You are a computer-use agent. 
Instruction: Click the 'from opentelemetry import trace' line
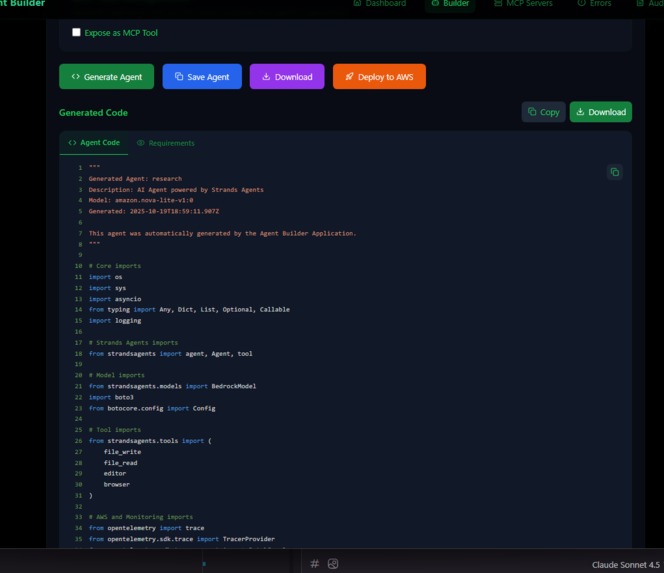[x=147, y=528]
